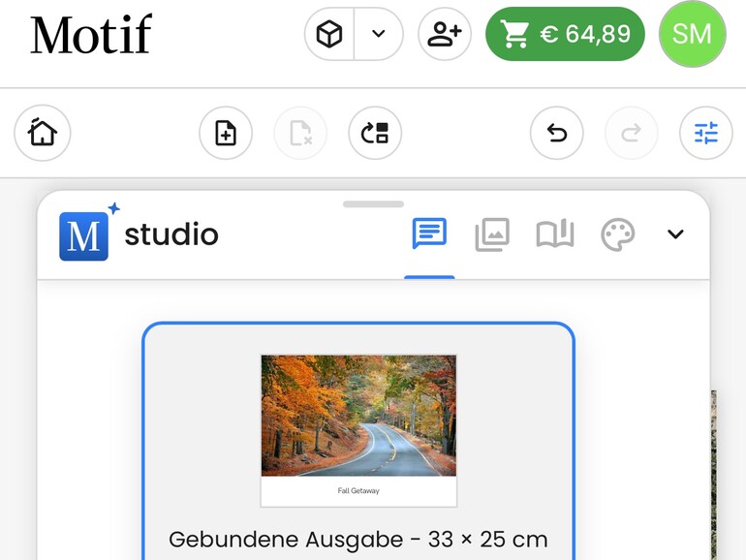The height and width of the screenshot is (560, 746).
Task: Open the settings sliders icon
Action: click(706, 133)
